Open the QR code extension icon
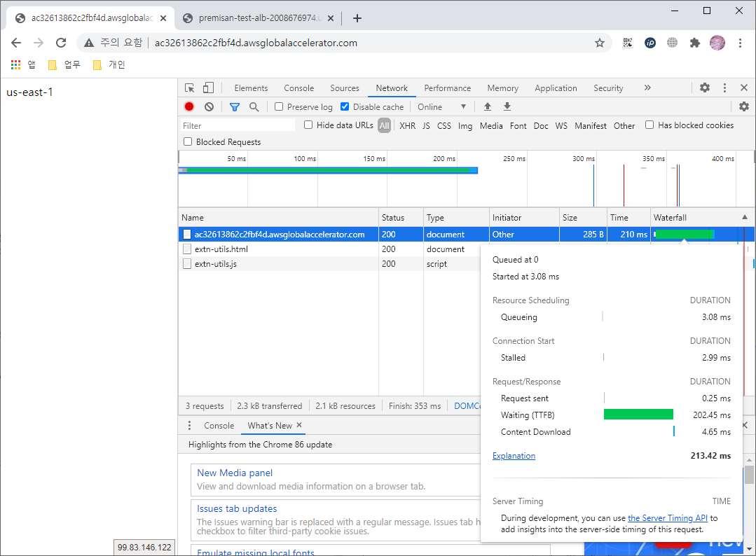 pos(627,43)
